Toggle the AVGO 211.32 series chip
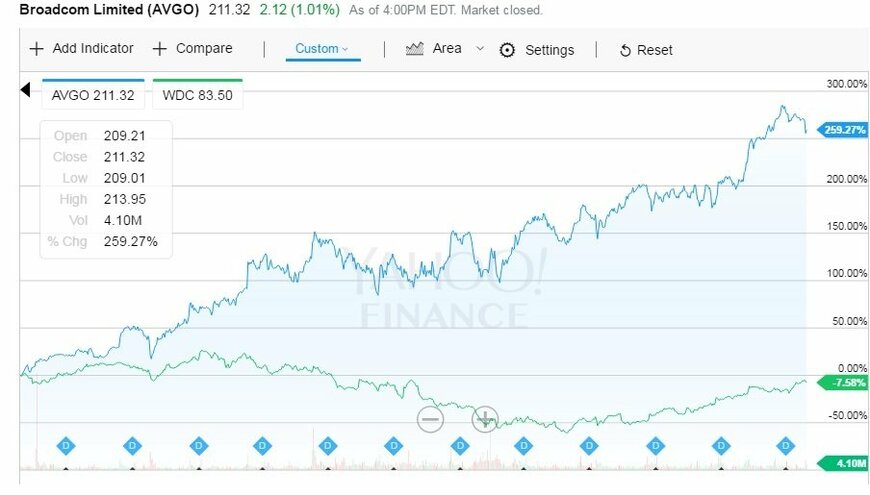 pos(93,97)
